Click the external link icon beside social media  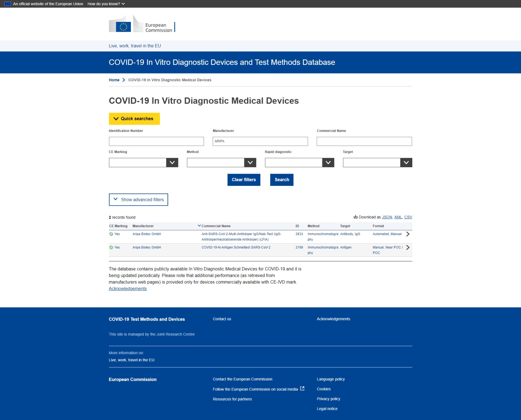[302, 389]
